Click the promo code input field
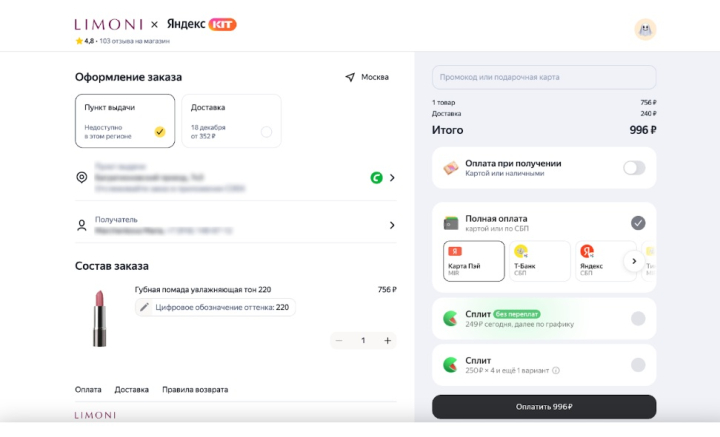The height and width of the screenshot is (437, 720). (x=544, y=78)
